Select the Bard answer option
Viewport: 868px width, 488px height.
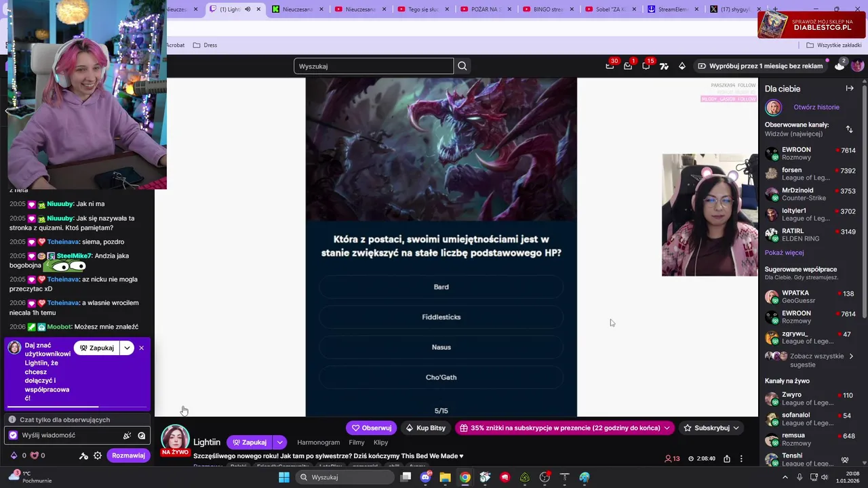tap(441, 287)
